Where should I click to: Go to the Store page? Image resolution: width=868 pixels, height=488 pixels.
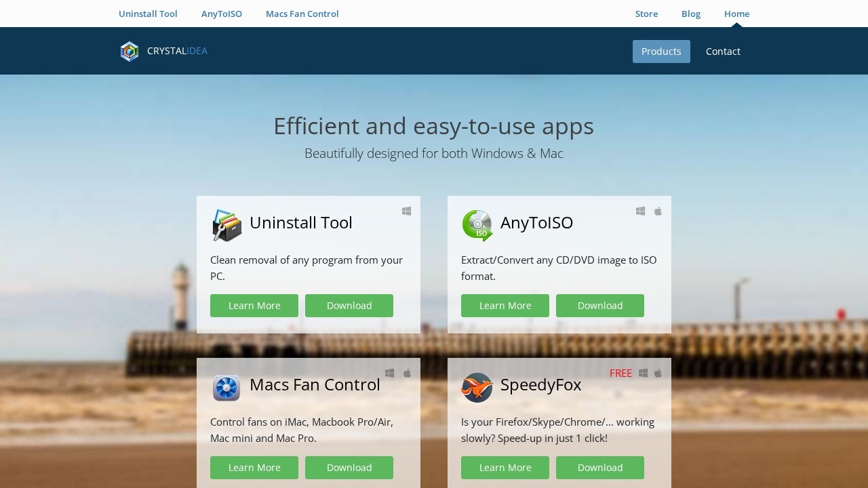(646, 14)
